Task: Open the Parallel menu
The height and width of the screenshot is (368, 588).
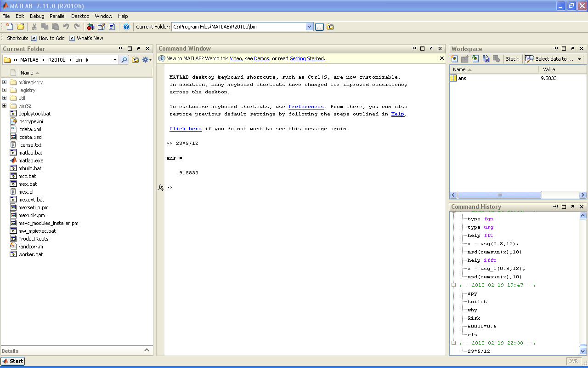Action: 58,16
